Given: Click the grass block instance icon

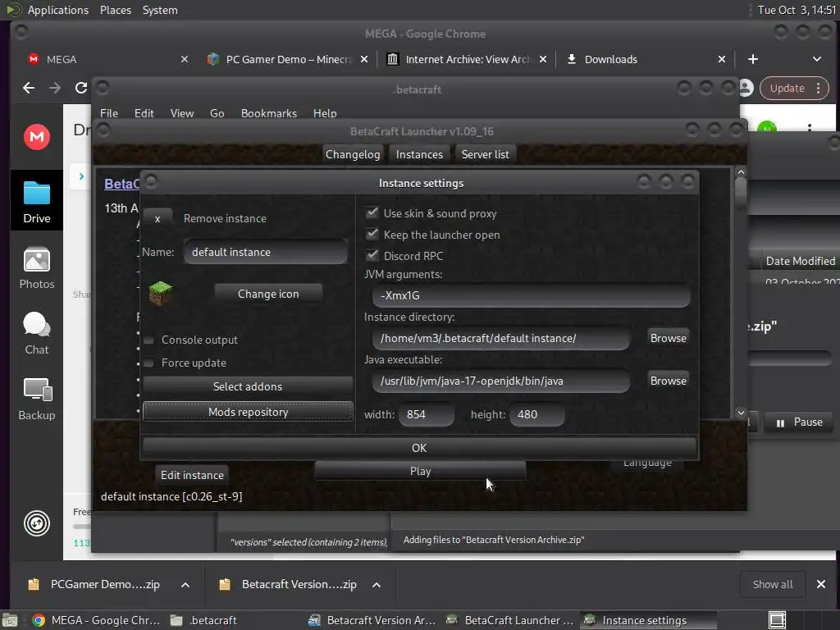Looking at the screenshot, I should coord(160,293).
